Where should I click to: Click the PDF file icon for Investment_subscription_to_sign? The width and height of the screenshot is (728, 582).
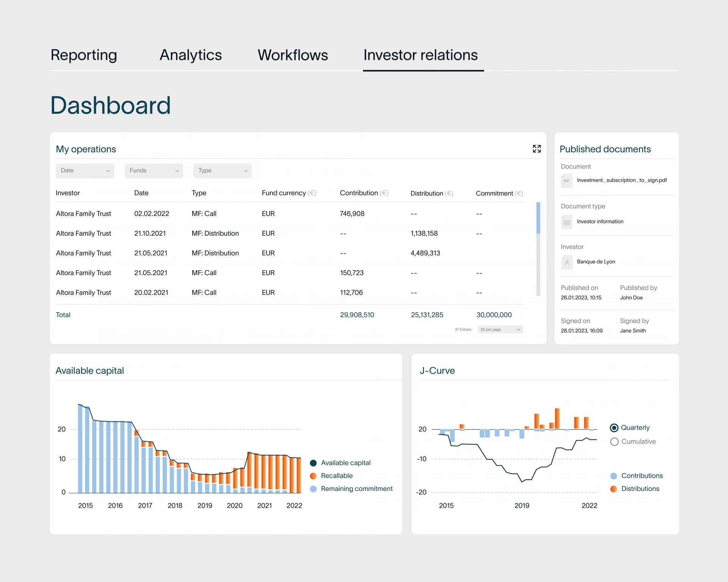(x=566, y=181)
